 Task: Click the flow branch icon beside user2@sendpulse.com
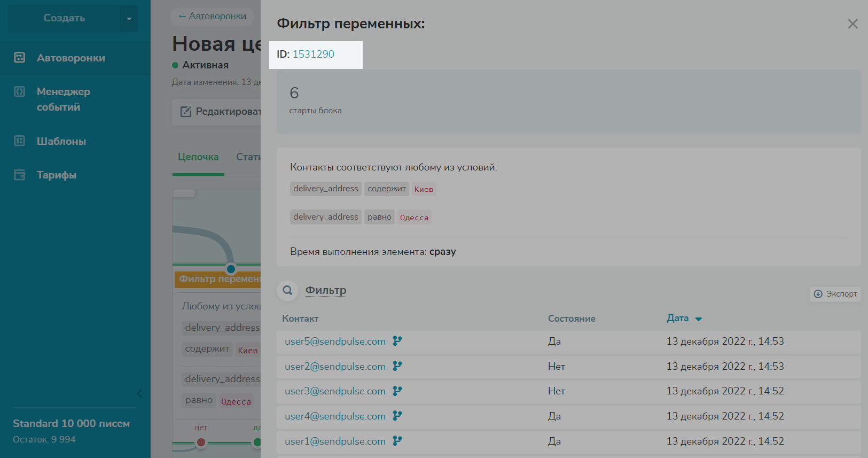(x=397, y=366)
